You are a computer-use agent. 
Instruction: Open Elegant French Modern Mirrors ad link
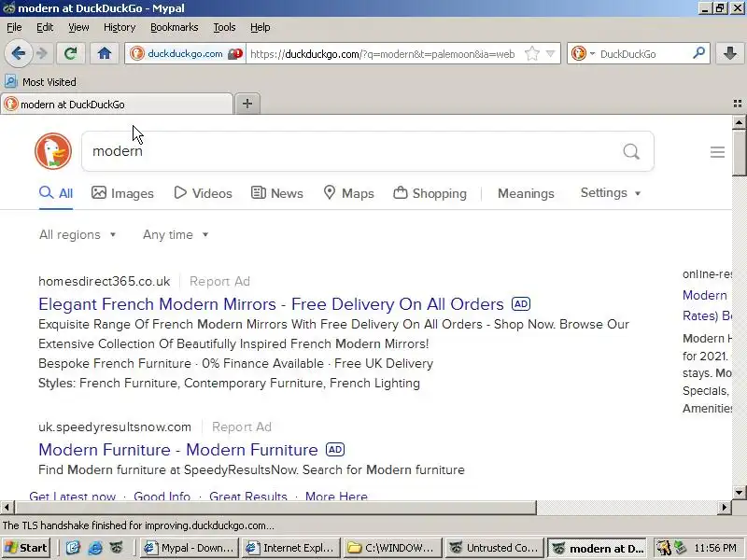(x=271, y=304)
